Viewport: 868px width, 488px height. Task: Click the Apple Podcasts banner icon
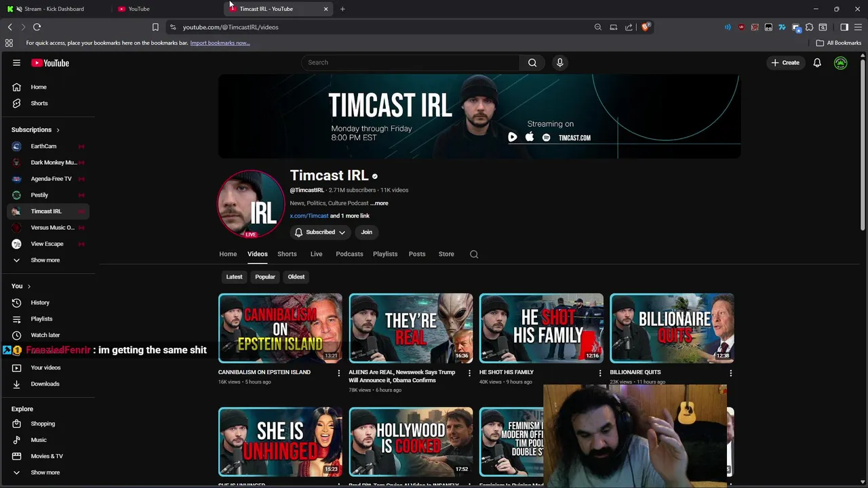click(x=530, y=137)
